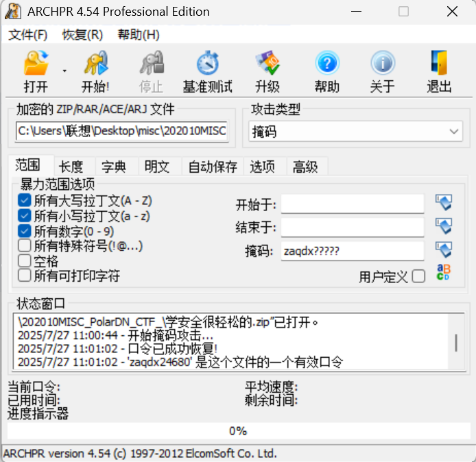Image resolution: width=476 pixels, height=462 pixels.
Task: Click log line with 'zaqdx24680' password
Action: pos(180,362)
